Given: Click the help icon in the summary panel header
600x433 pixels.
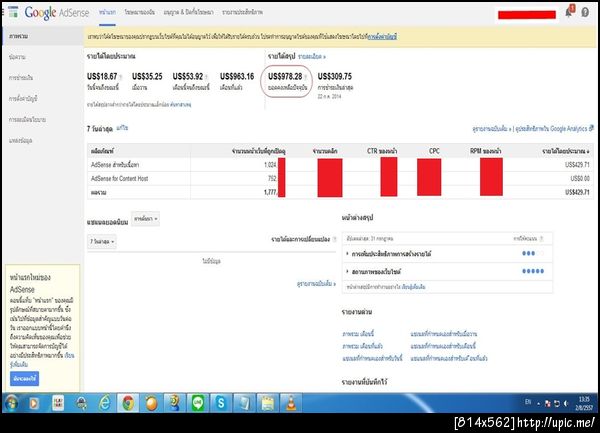Looking at the screenshot, I should [541, 239].
